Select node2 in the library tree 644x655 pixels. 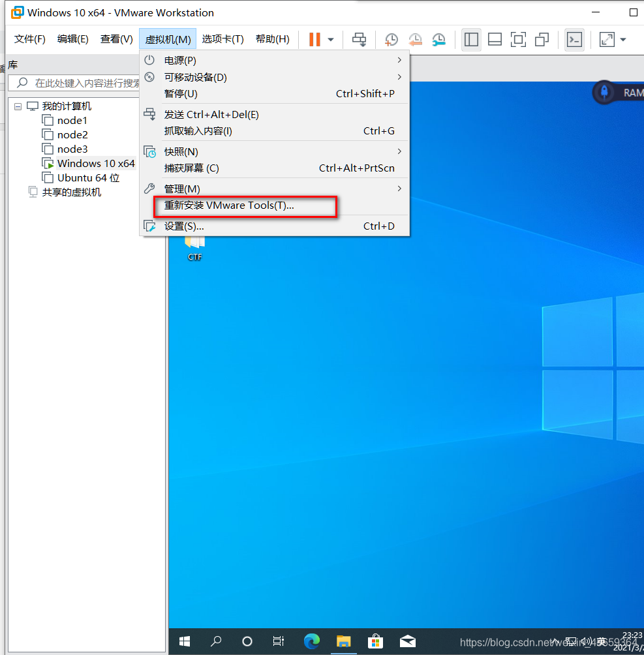[x=72, y=135]
